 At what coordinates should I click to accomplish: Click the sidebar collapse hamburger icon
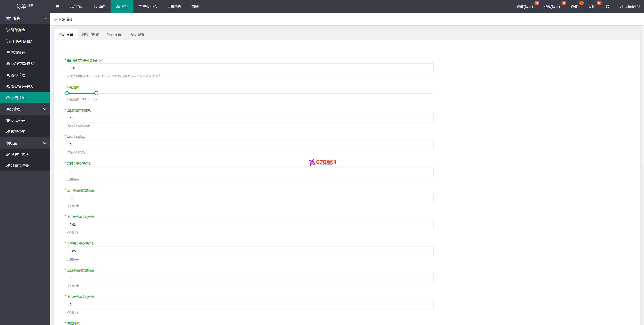coord(57,7)
